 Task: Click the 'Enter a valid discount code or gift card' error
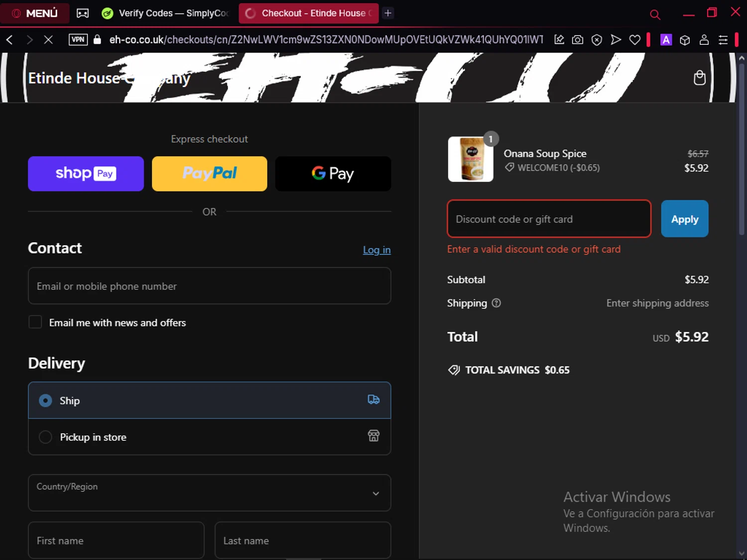coord(534,249)
